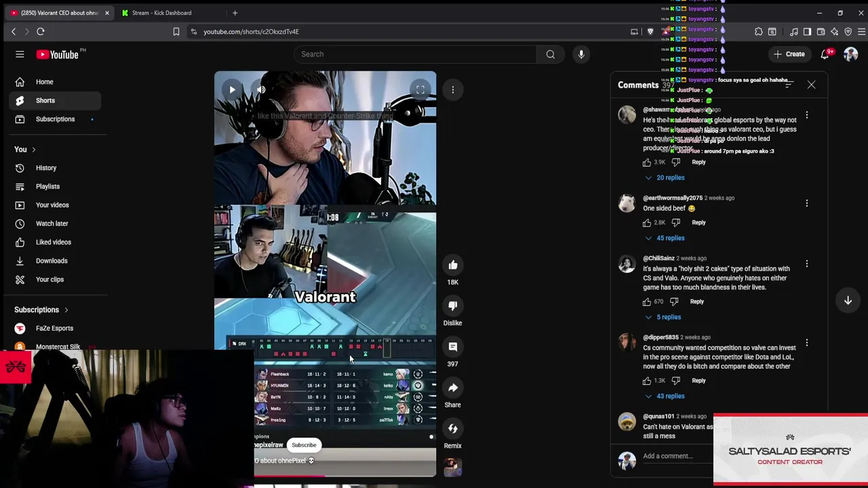868x488 pixels.
Task: Open a new browser tab
Action: [235, 13]
